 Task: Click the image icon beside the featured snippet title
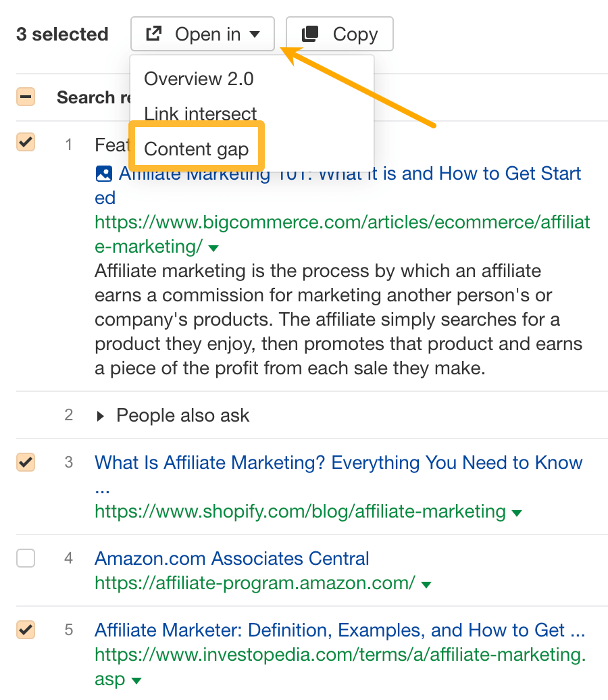pyautogui.click(x=103, y=174)
